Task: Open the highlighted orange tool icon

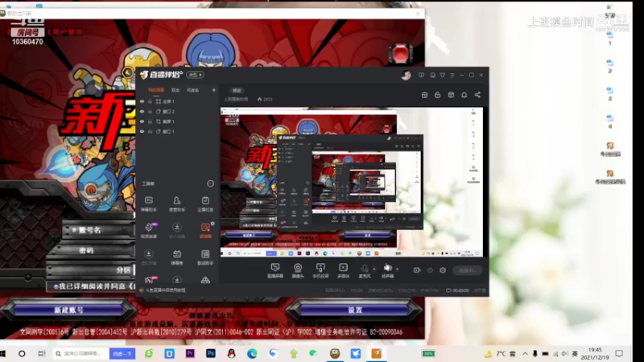Action: point(205,230)
